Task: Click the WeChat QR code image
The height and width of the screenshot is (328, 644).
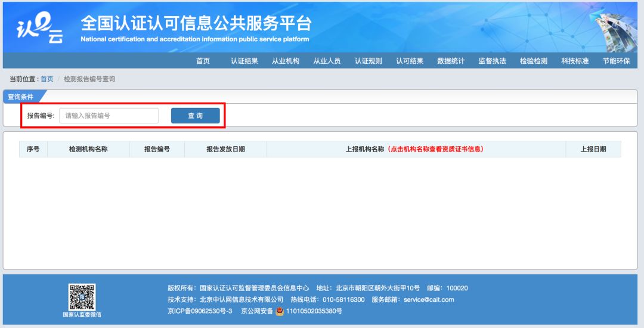Action: [x=82, y=296]
